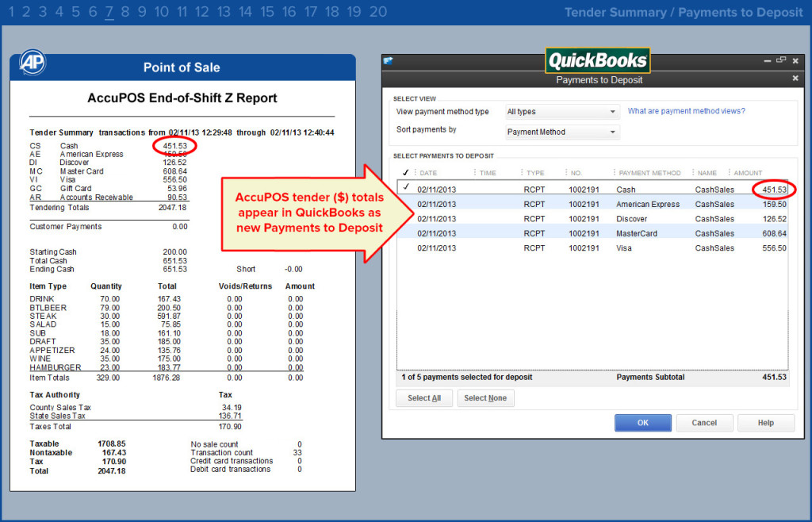Sort by the AMOUNT column header
The height and width of the screenshot is (522, 812).
pos(748,173)
